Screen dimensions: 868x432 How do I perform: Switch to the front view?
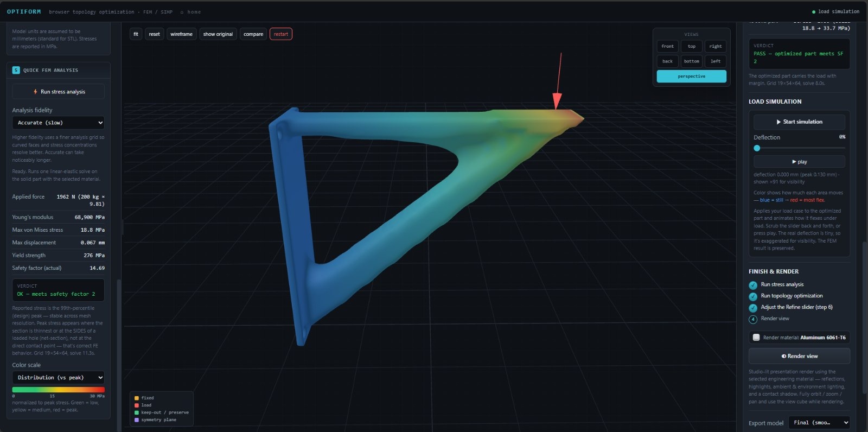tap(667, 47)
